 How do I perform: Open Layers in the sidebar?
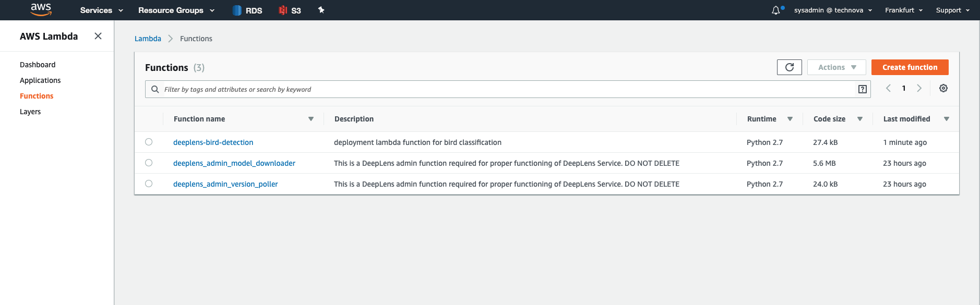click(x=30, y=112)
